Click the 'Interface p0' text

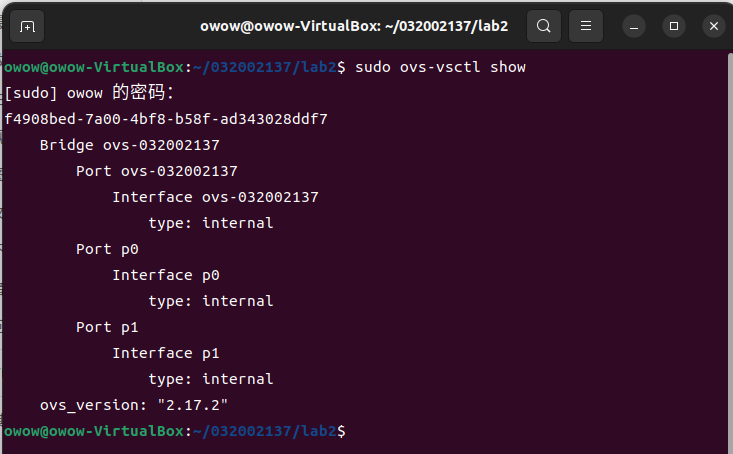pos(165,275)
